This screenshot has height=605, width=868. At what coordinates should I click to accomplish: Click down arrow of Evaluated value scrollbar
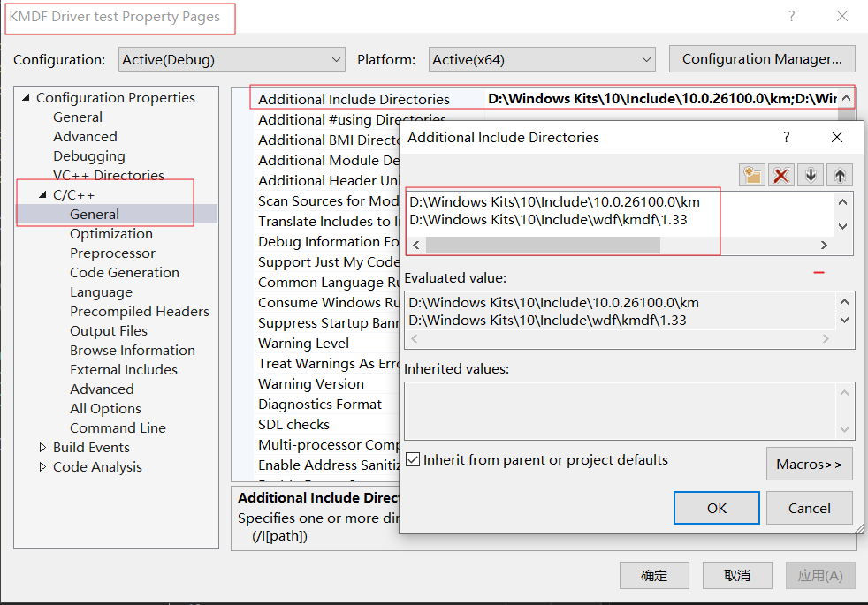pyautogui.click(x=844, y=321)
